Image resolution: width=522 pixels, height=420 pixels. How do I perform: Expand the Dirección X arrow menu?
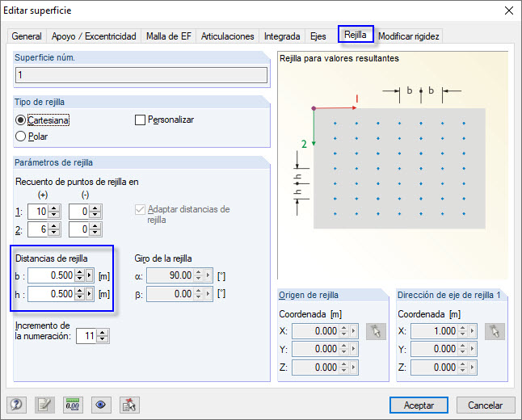click(x=473, y=331)
